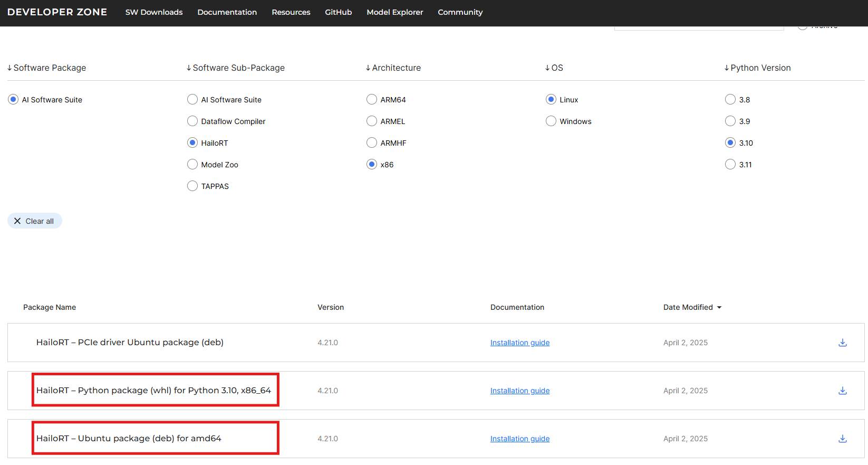
Task: Open the Documentation menu
Action: (227, 12)
